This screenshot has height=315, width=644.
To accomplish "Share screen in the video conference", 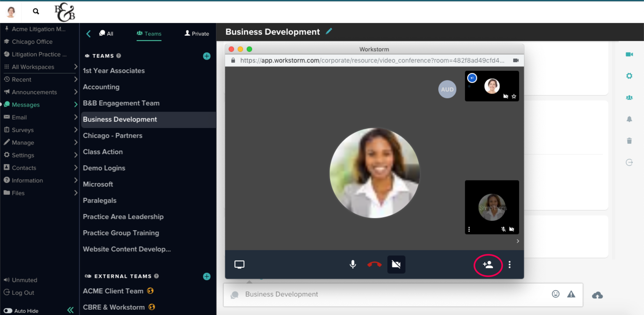I will click(x=239, y=264).
